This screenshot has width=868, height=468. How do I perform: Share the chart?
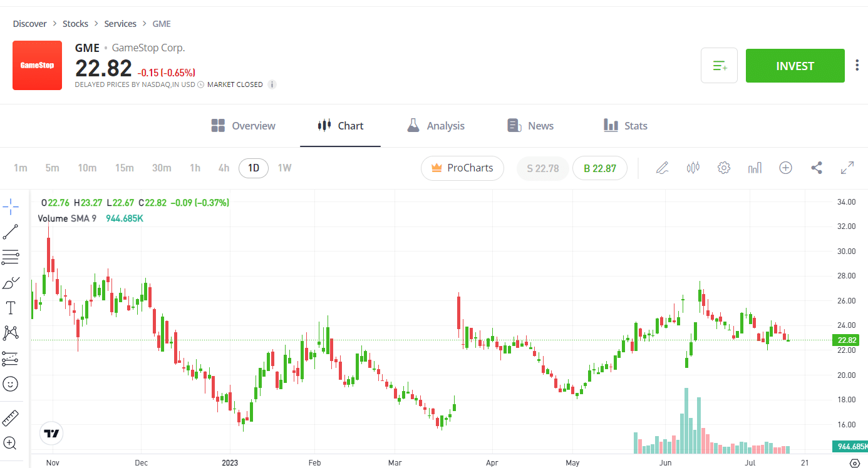point(817,168)
